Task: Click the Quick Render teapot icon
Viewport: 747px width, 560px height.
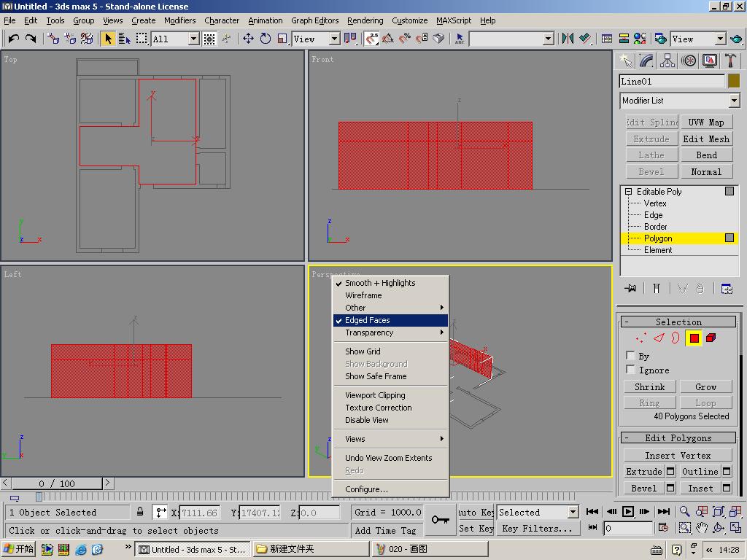Action: pyautogui.click(x=735, y=39)
